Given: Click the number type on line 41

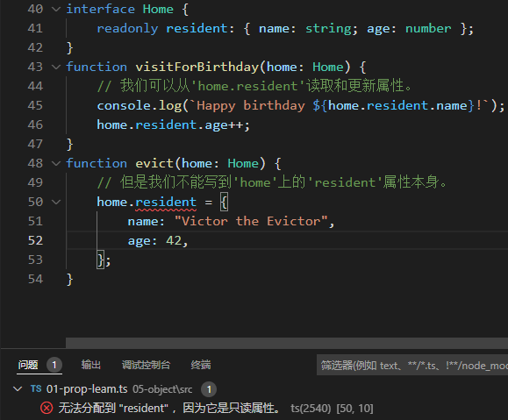Looking at the screenshot, I should (428, 29).
